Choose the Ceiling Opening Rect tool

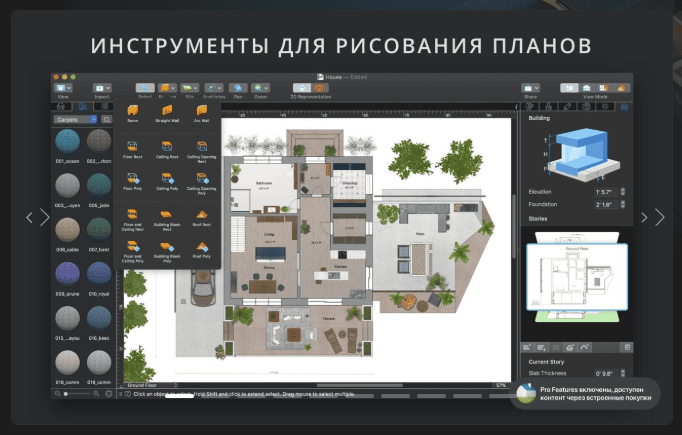pyautogui.click(x=201, y=151)
